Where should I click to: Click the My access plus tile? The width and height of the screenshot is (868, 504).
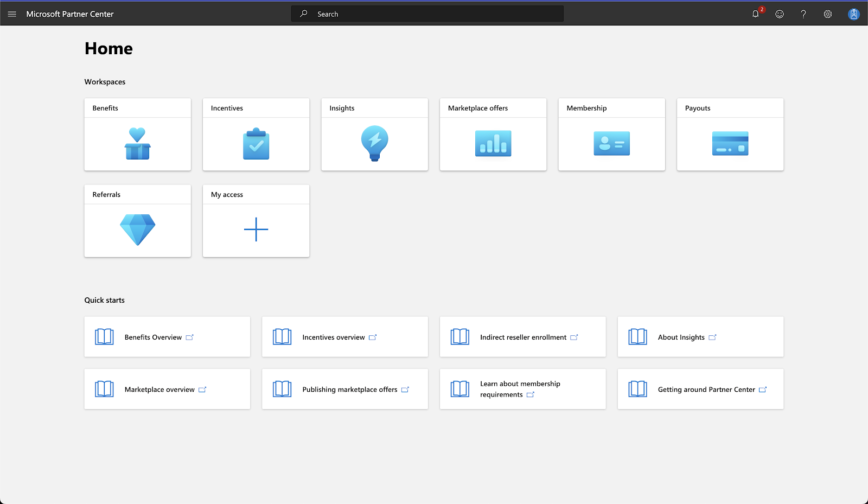[x=256, y=229]
